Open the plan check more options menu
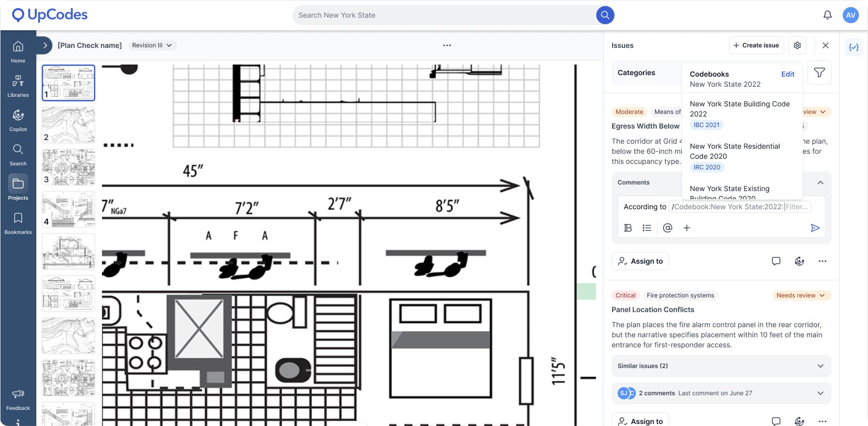The width and height of the screenshot is (868, 426). click(447, 45)
